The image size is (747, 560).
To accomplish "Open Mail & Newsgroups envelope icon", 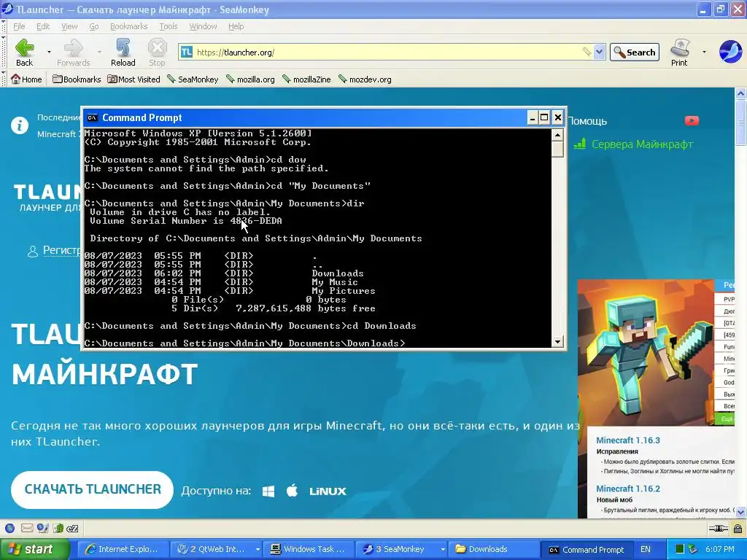I will point(27,528).
